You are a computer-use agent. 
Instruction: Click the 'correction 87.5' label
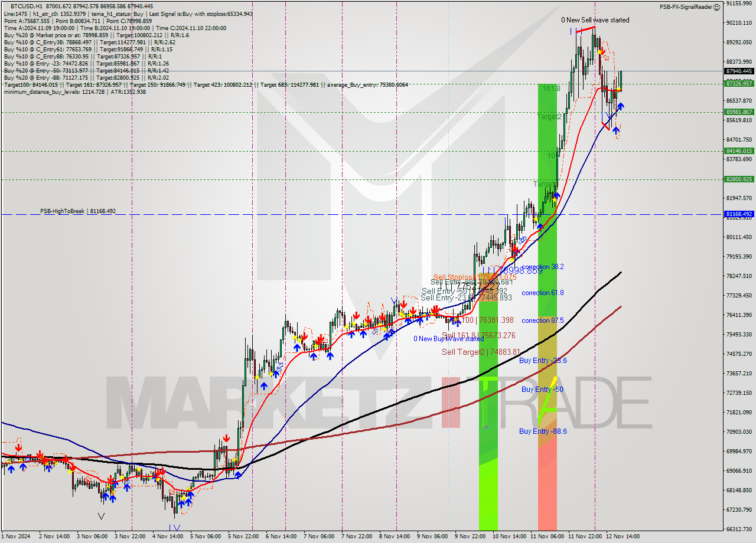click(542, 320)
